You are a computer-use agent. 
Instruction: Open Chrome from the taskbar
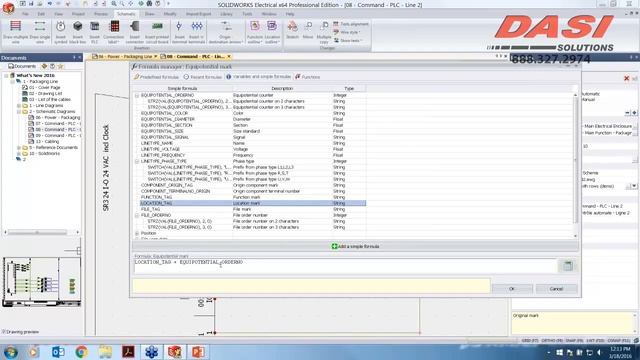tap(81, 352)
